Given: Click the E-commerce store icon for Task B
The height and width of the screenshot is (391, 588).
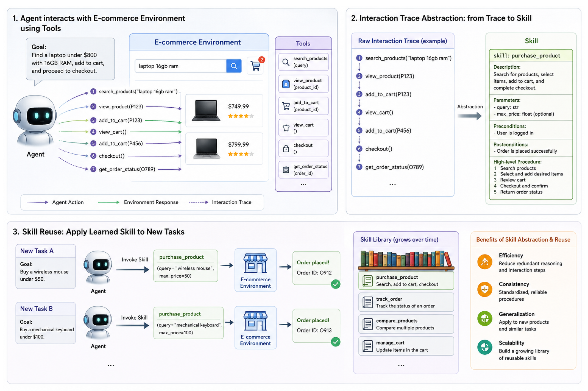Looking at the screenshot, I should coord(255,321).
